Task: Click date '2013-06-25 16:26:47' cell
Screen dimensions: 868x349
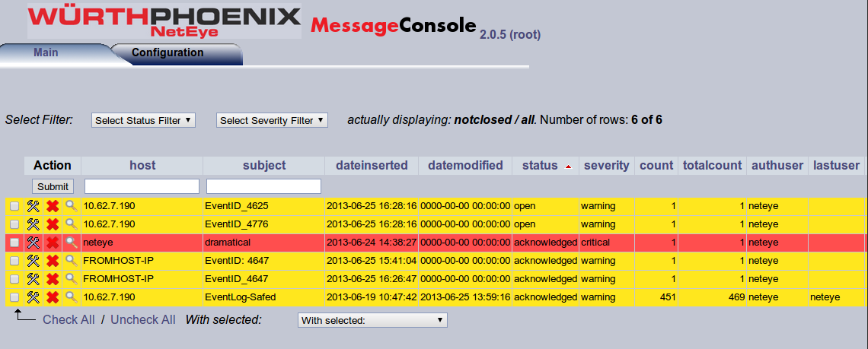Action: click(372, 279)
